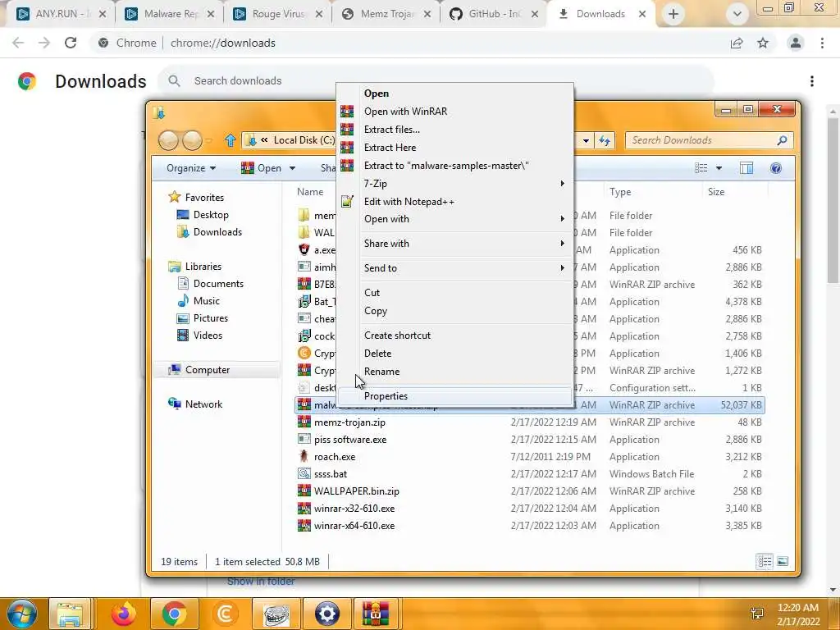
Task: Sort by the Name column header
Action: (x=310, y=192)
